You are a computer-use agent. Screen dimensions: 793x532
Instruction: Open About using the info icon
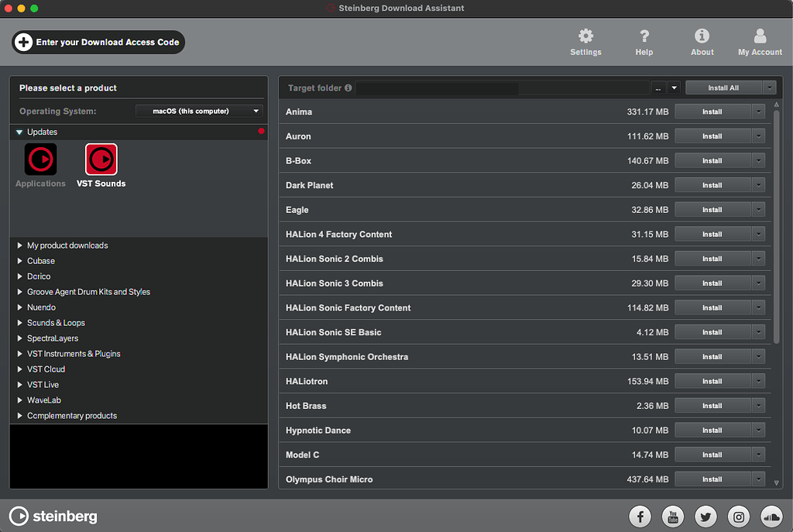[x=702, y=36]
